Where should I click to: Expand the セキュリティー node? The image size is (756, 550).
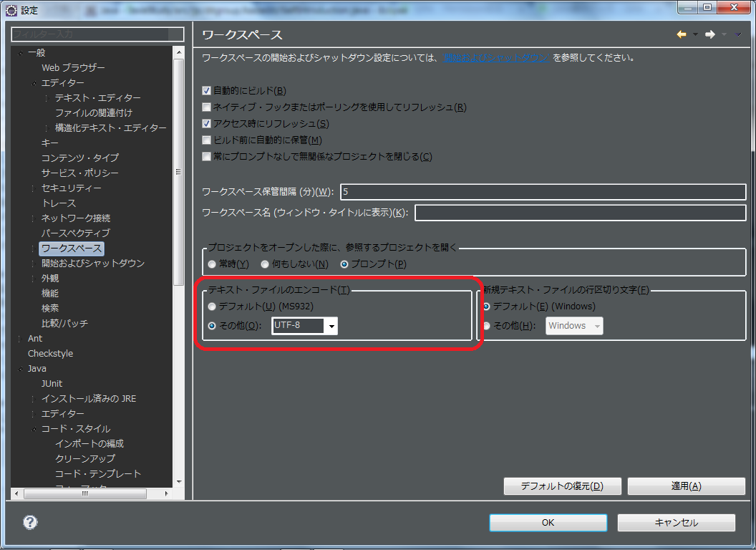pos(33,188)
